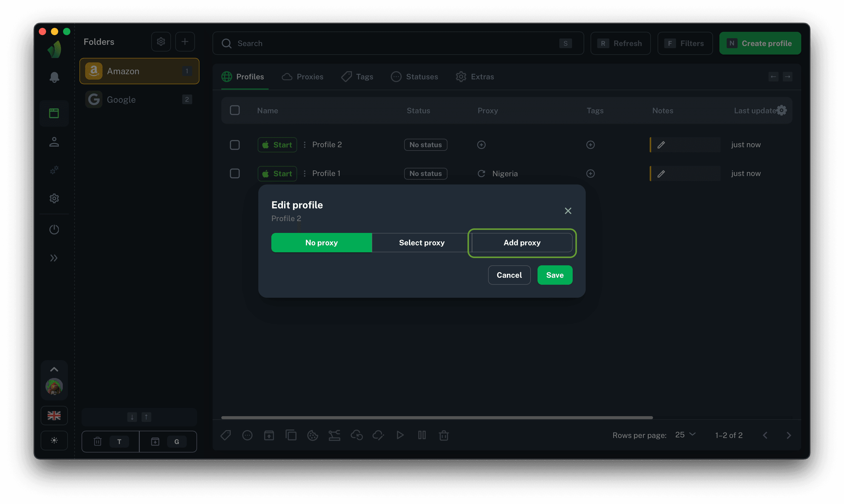Open the team members sidebar icon
844x504 pixels.
click(x=54, y=142)
